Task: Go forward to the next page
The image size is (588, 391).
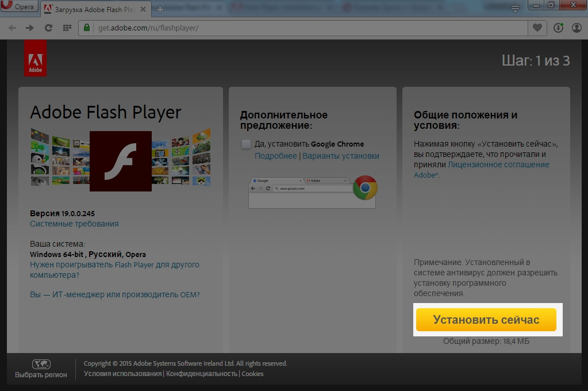Action: coord(30,28)
